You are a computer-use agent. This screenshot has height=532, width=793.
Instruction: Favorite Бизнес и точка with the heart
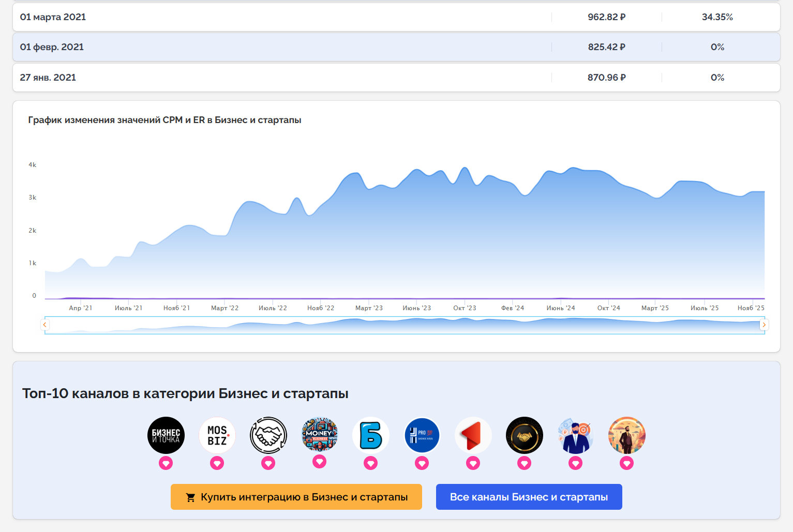[x=166, y=463]
